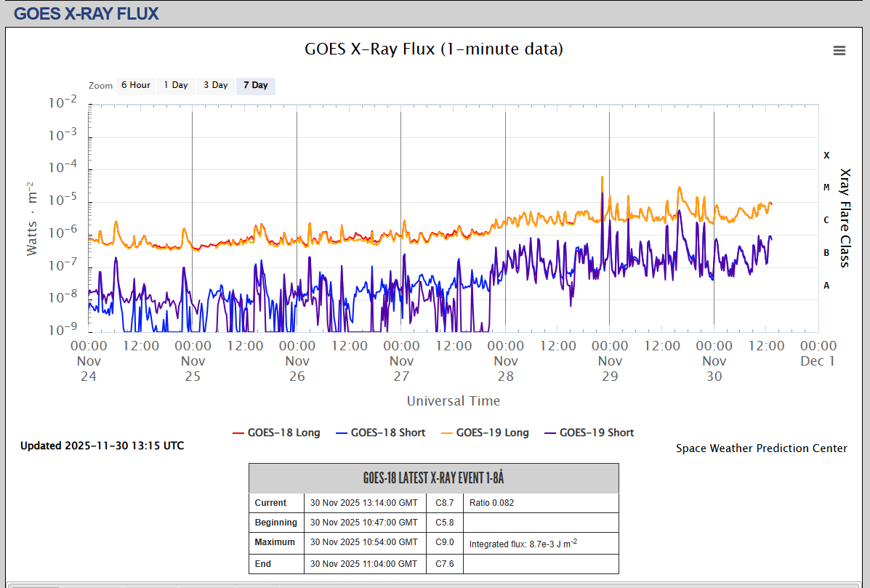Open the chart context menu hamburger icon
The width and height of the screenshot is (870, 588).
pyautogui.click(x=839, y=50)
